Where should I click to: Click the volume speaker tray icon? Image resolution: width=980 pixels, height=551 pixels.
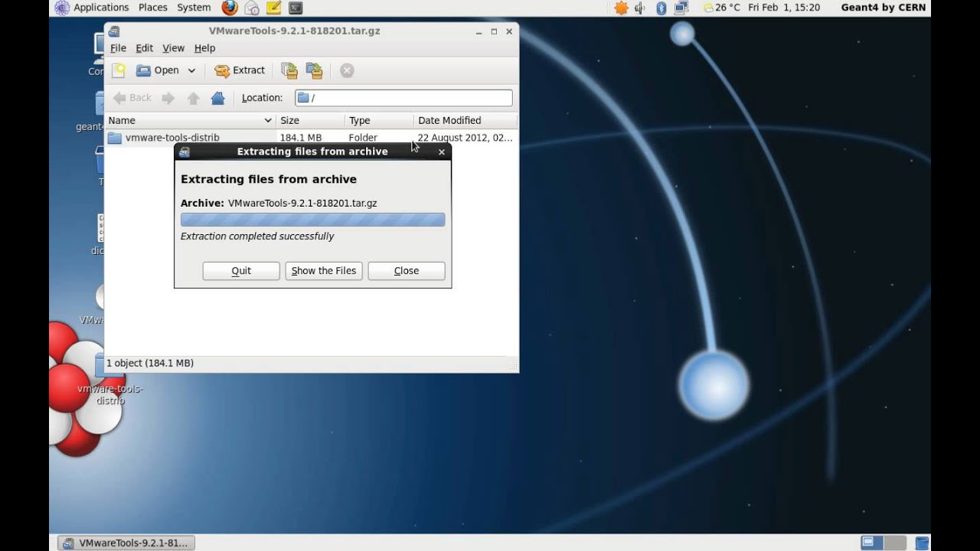click(640, 8)
